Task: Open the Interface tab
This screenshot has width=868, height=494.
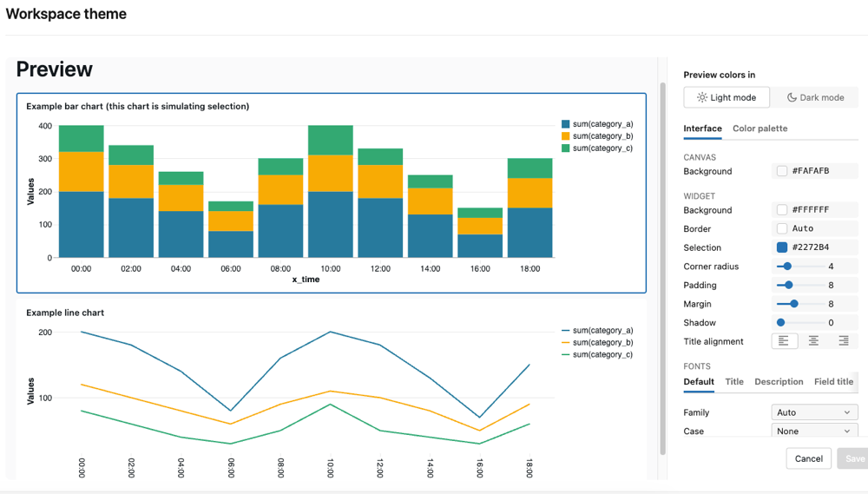Action: pyautogui.click(x=702, y=128)
